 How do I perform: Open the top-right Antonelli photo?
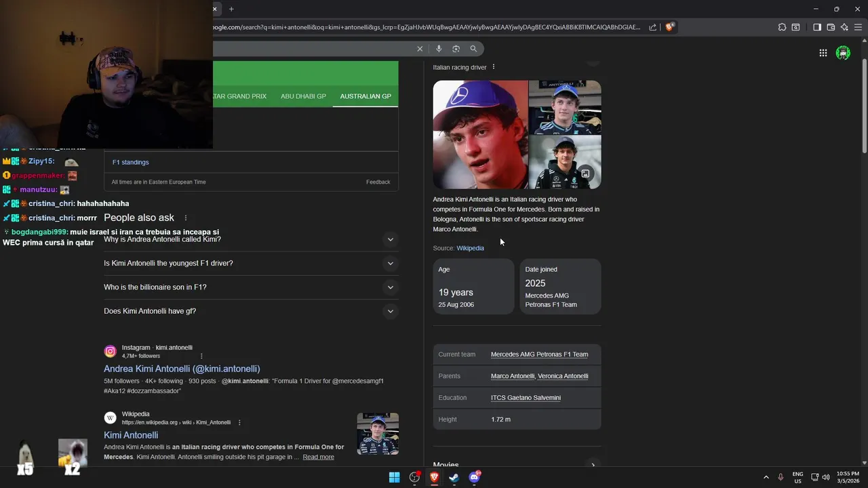(x=565, y=107)
